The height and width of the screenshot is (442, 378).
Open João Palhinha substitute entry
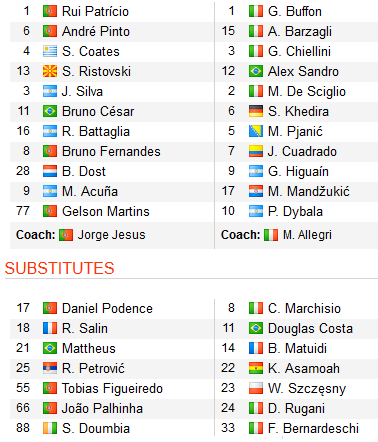coord(102,408)
